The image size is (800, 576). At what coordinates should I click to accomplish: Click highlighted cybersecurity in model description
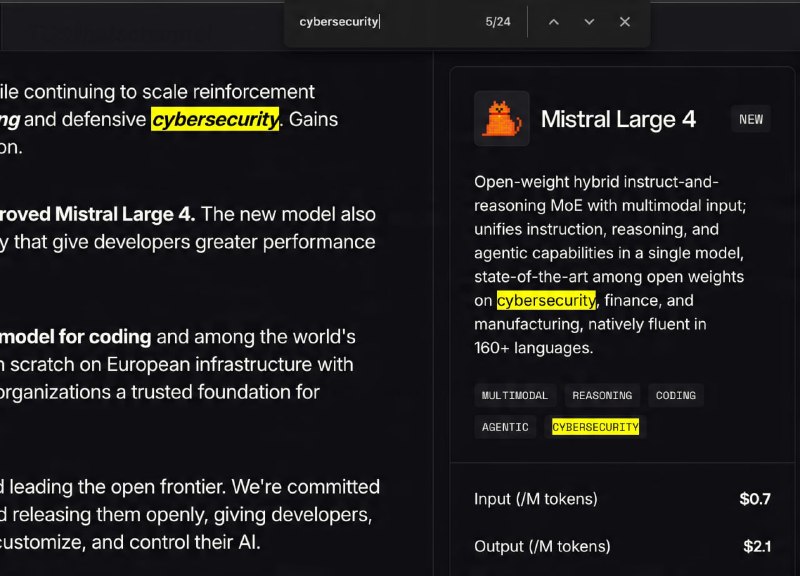click(x=546, y=300)
